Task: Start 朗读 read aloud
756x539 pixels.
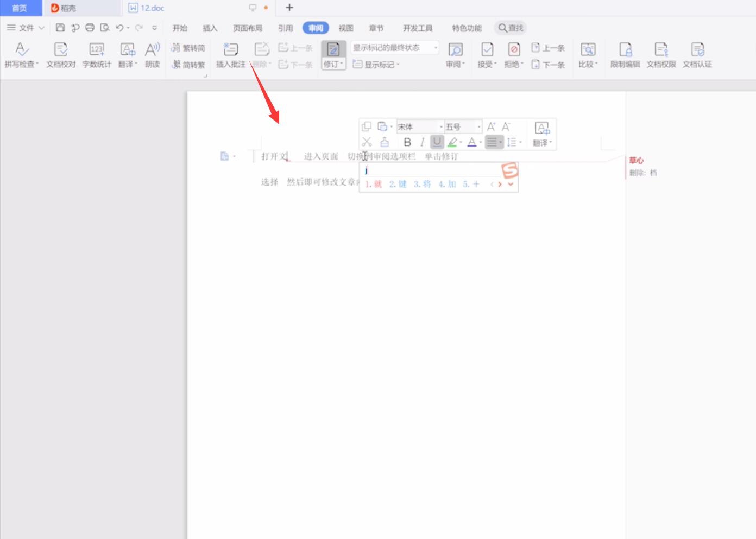Action: click(153, 55)
